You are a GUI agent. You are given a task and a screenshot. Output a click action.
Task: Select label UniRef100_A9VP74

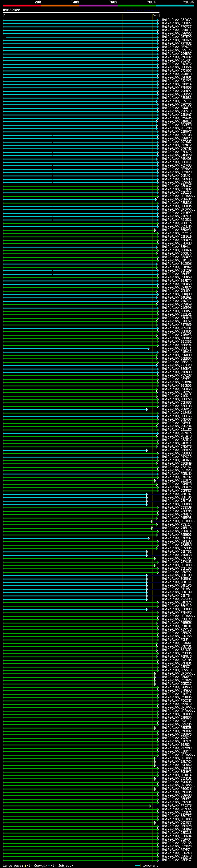[x=177, y=850]
